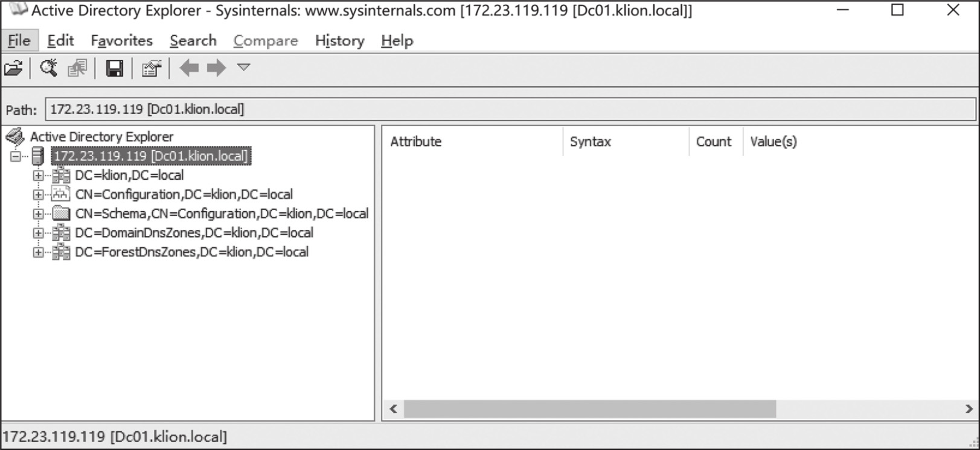Open the Search Container magnifier tool

48,68
